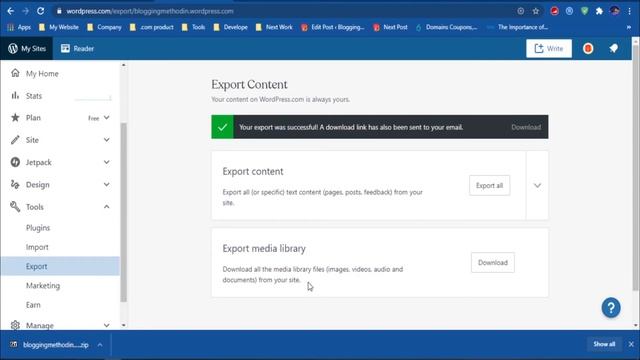Open Import under Tools
Viewport: 640px width, 360px height.
[x=37, y=247]
